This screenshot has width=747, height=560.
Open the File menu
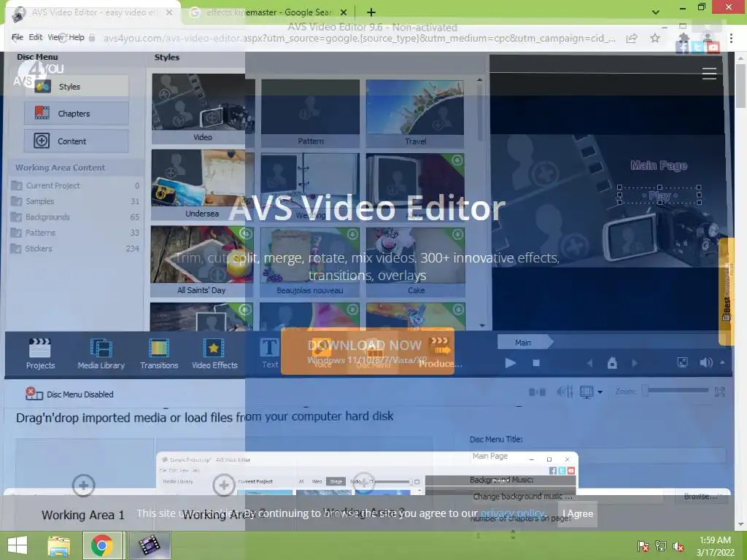[x=18, y=37]
